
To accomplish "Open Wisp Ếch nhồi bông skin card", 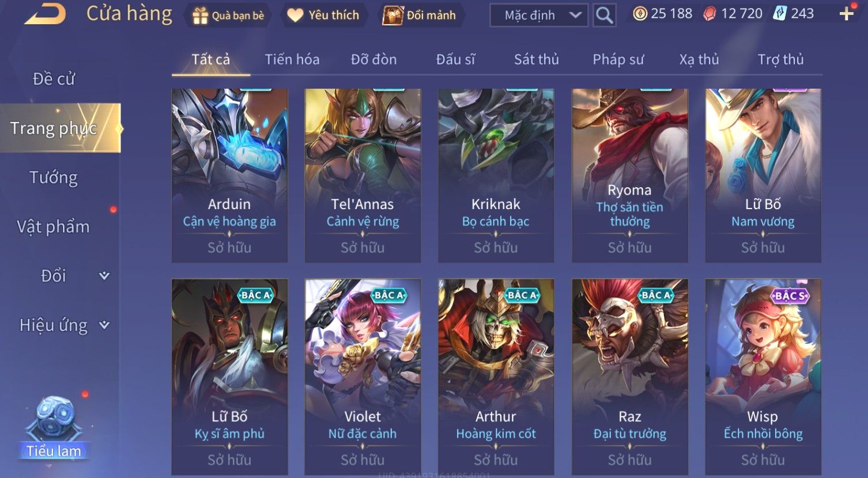I will coord(763,377).
